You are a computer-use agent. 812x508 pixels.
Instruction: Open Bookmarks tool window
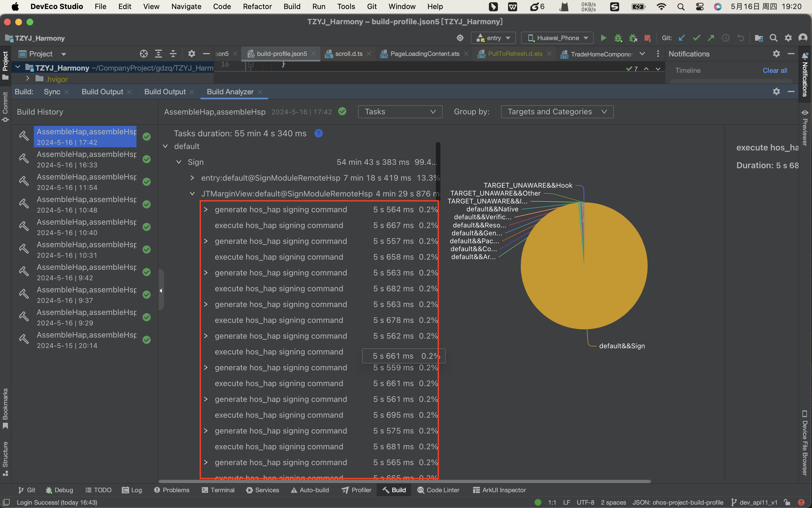click(5, 409)
